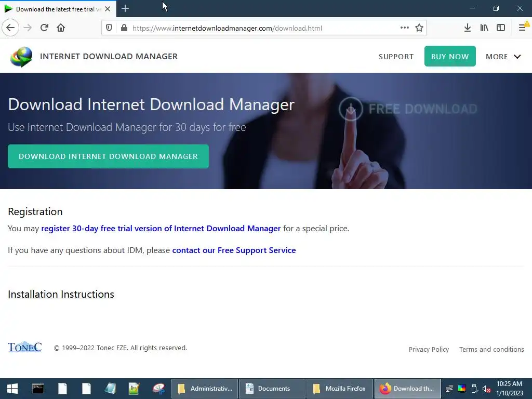The image size is (532, 399).
Task: Open the network tray icon
Action: (x=449, y=389)
